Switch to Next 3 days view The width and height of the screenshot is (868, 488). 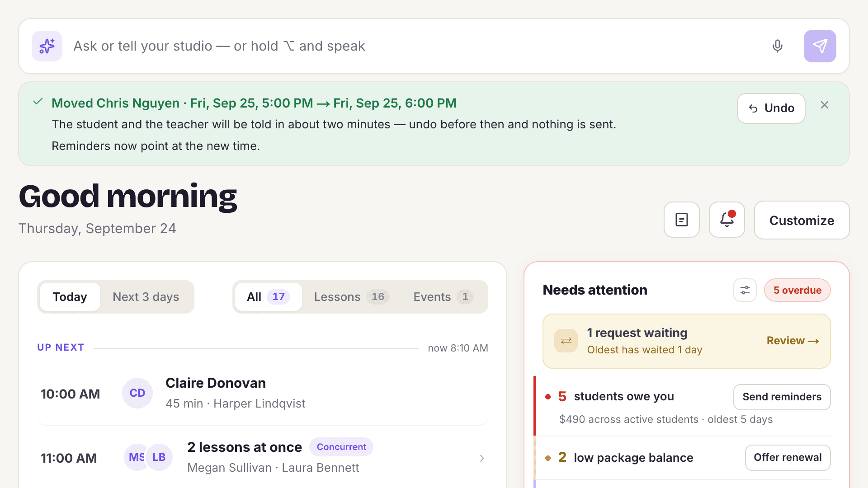click(x=146, y=297)
